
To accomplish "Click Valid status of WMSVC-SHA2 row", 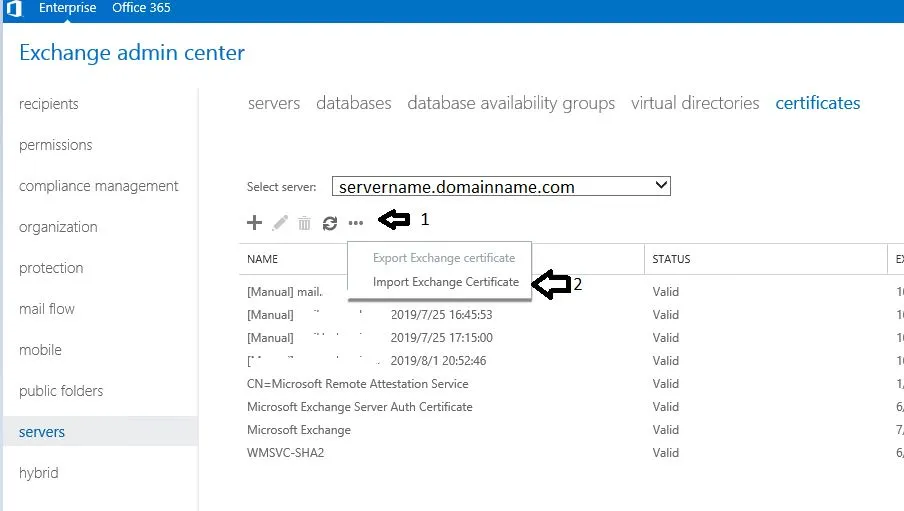I will tap(665, 453).
